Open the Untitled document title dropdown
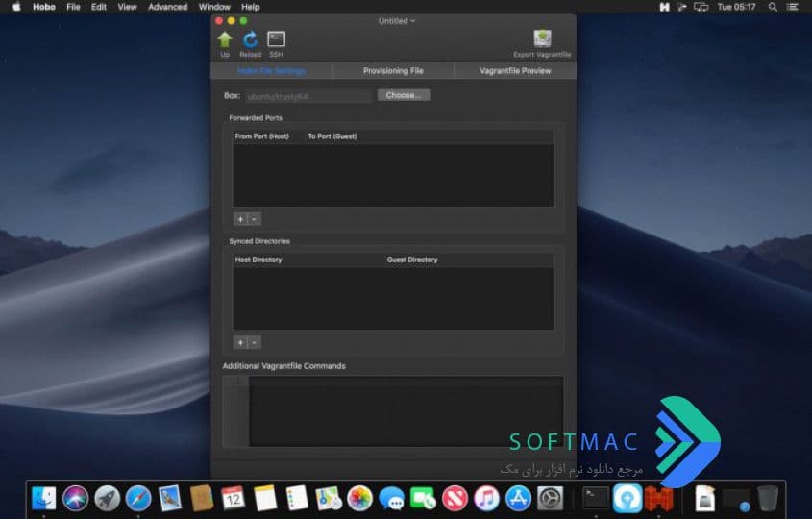812x519 pixels. pos(397,21)
